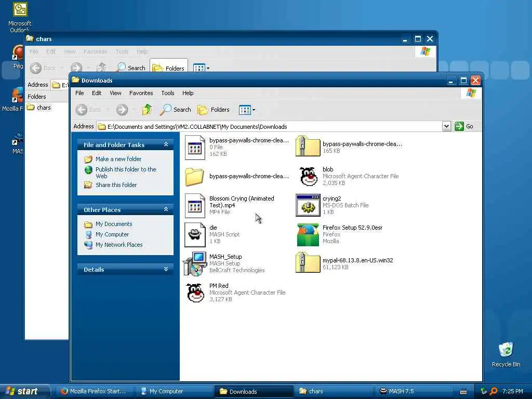532x399 pixels.
Task: Select the die MASH Script file icon
Action: click(195, 234)
